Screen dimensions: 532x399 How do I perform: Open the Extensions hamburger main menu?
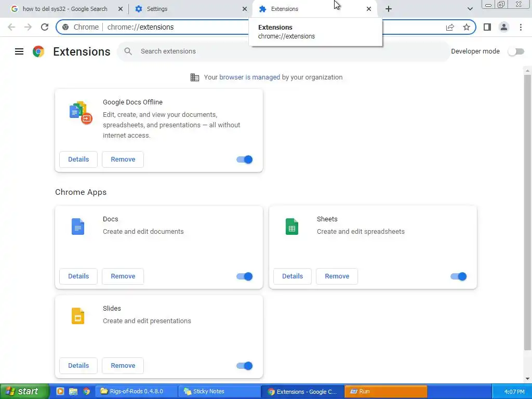click(19, 51)
